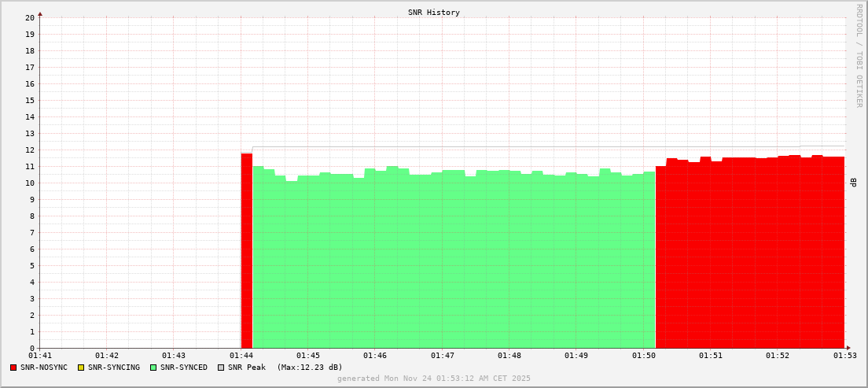Click the Max:12.23 dB peak value text

tap(310, 368)
